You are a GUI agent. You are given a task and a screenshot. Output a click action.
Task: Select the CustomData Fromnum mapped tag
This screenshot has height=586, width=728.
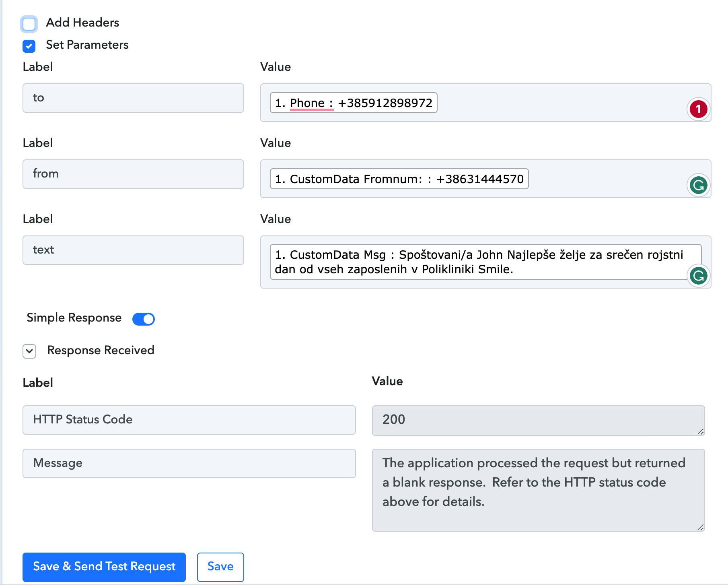coord(399,179)
